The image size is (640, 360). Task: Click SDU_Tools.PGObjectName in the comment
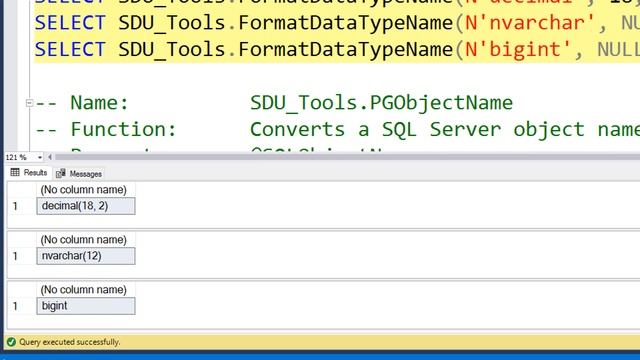(381, 103)
